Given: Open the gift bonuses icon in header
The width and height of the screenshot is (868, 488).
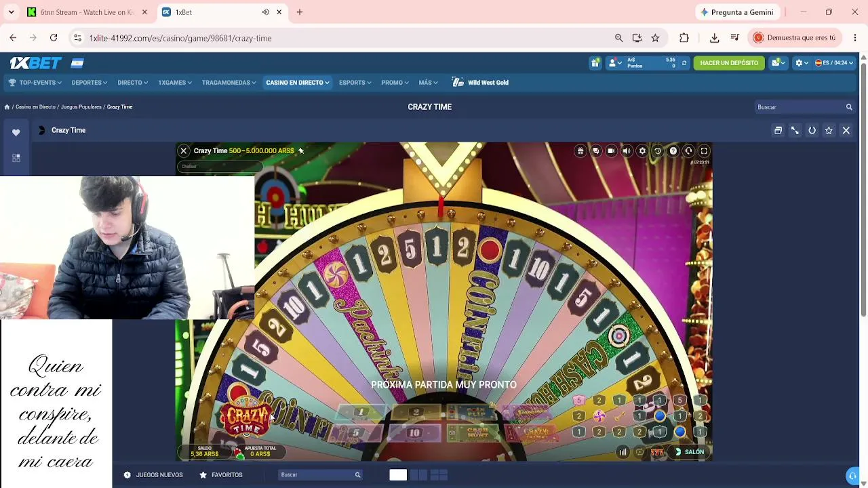Looking at the screenshot, I should pos(595,63).
